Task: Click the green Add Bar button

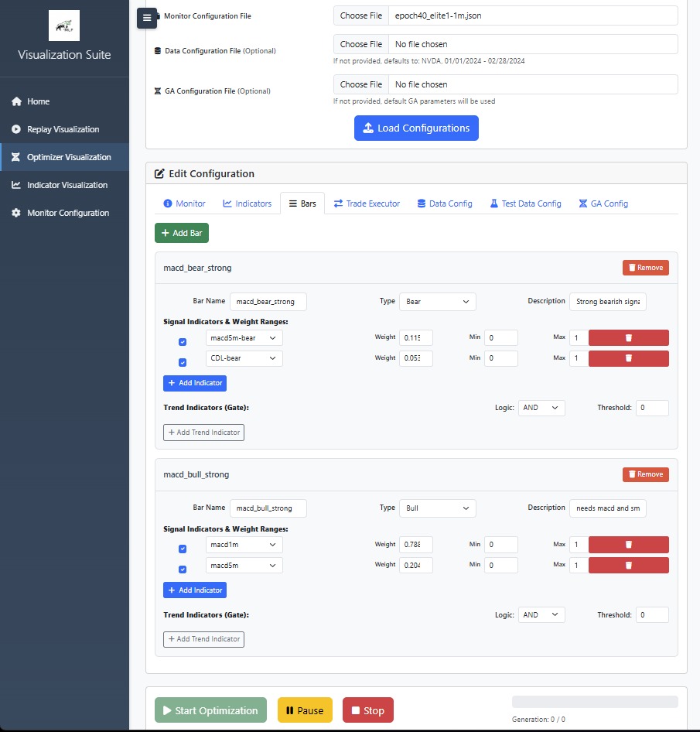Action: (182, 233)
